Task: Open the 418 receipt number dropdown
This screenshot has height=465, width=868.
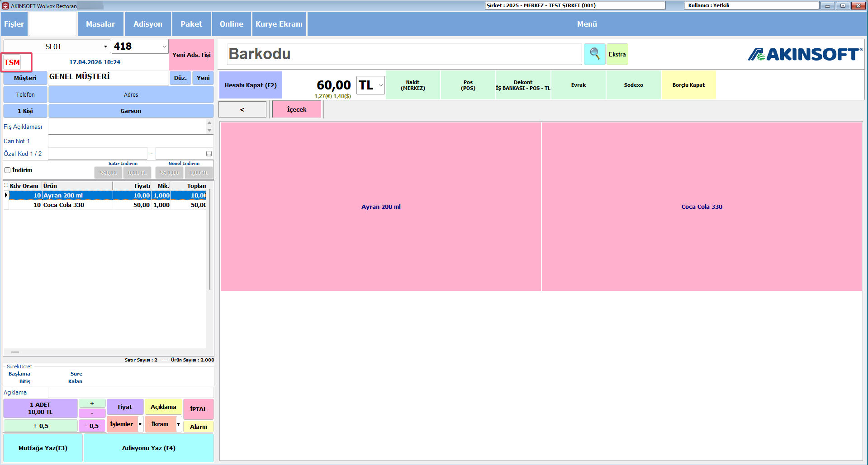Action: pyautogui.click(x=164, y=47)
